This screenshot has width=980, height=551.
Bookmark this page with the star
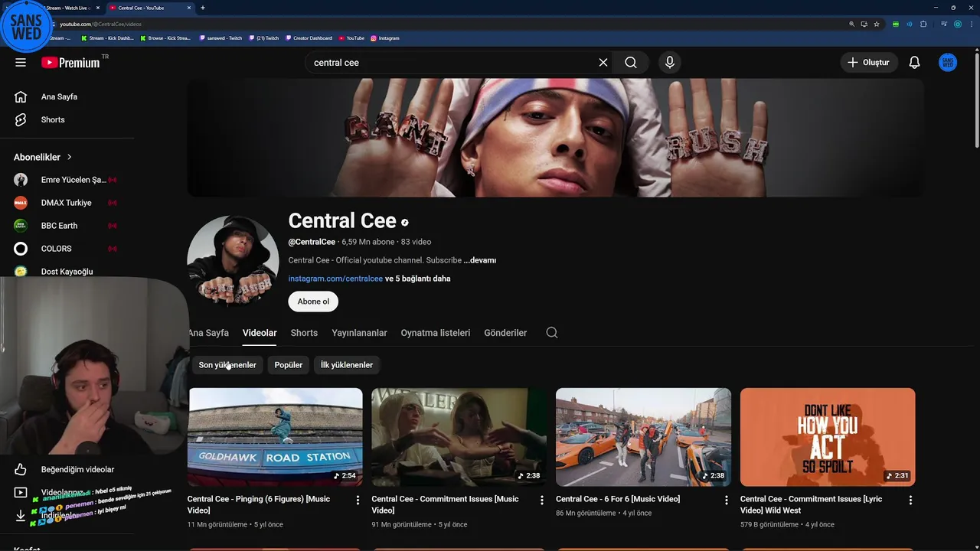877,24
